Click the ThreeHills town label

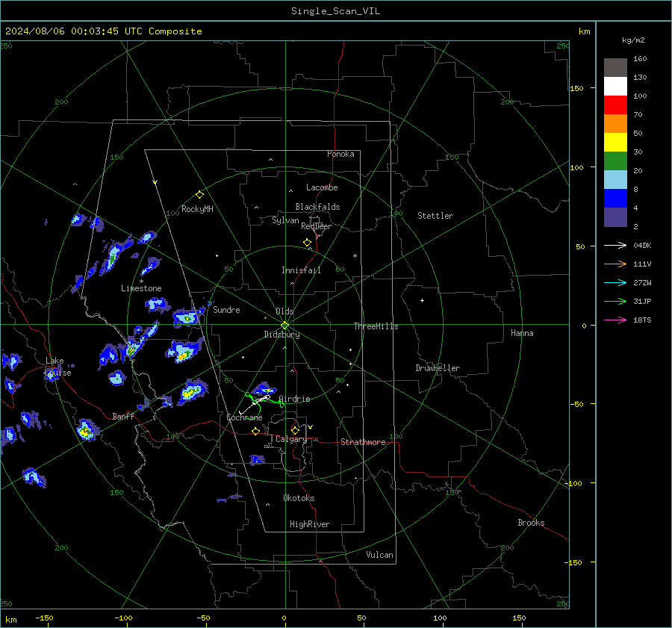click(376, 326)
